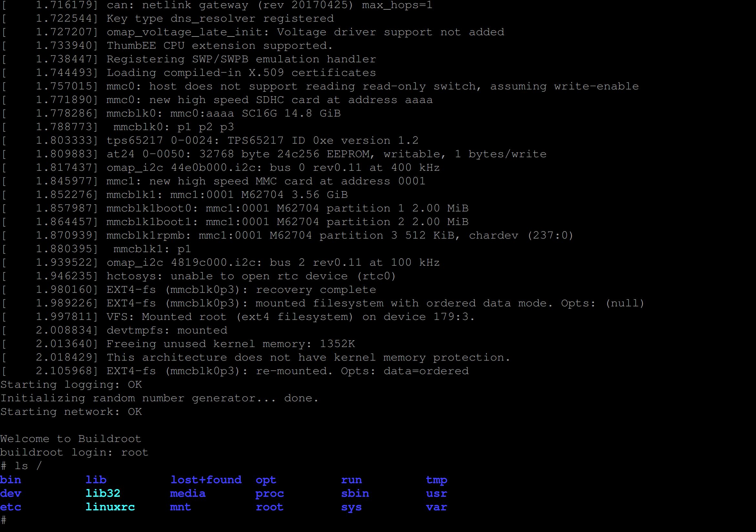Click the 'bin' directory name
756x532 pixels.
[11, 480]
